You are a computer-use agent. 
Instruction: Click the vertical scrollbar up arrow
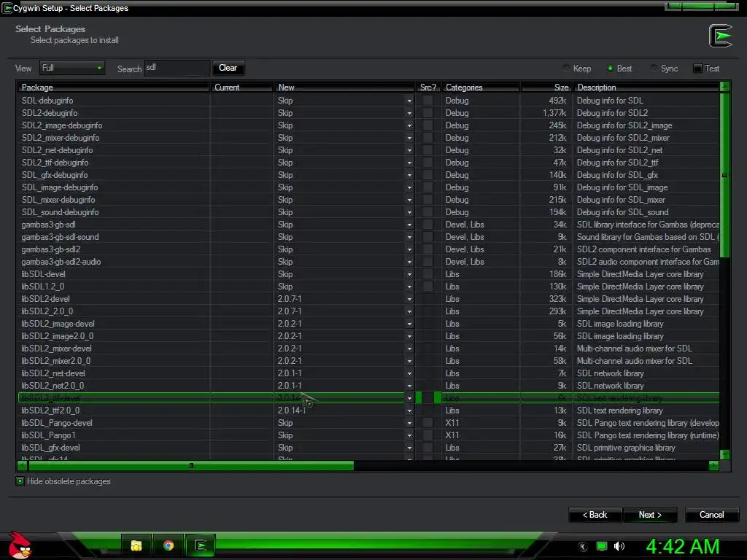(x=724, y=86)
